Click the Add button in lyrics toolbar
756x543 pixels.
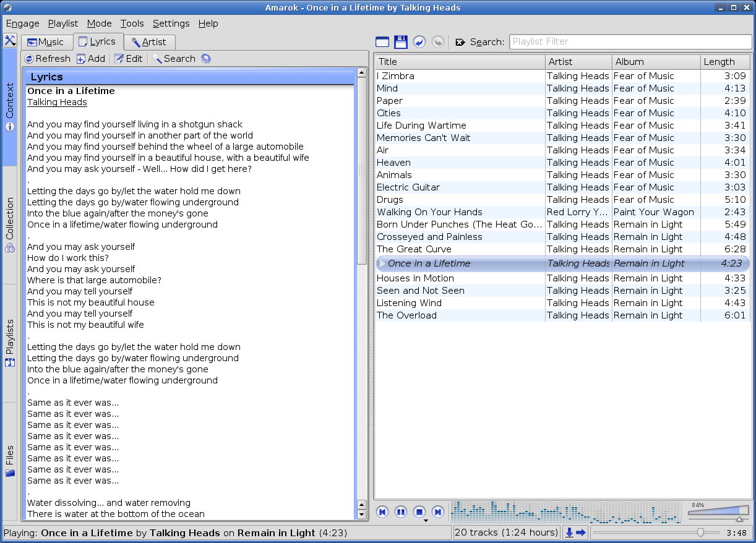(x=91, y=59)
